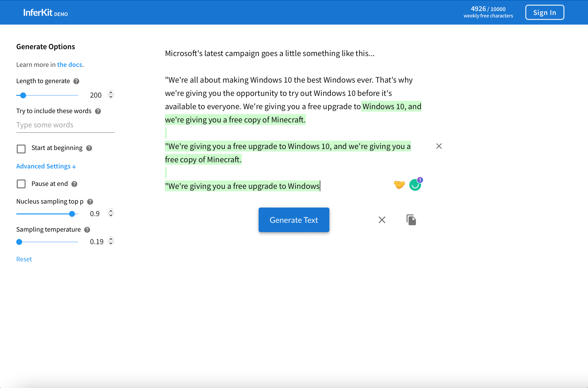This screenshot has width=588, height=388.
Task: Open help icon for Start at beginning
Action: tap(89, 148)
